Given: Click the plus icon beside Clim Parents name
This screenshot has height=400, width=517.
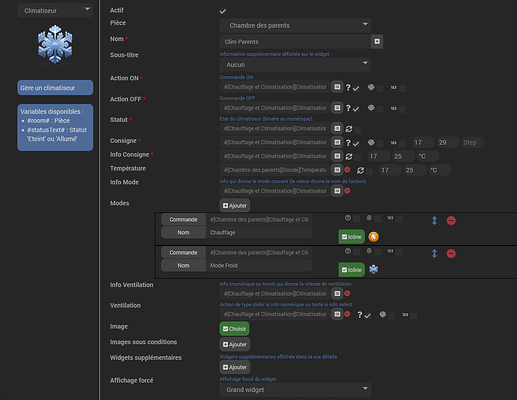Looking at the screenshot, I should click(377, 41).
